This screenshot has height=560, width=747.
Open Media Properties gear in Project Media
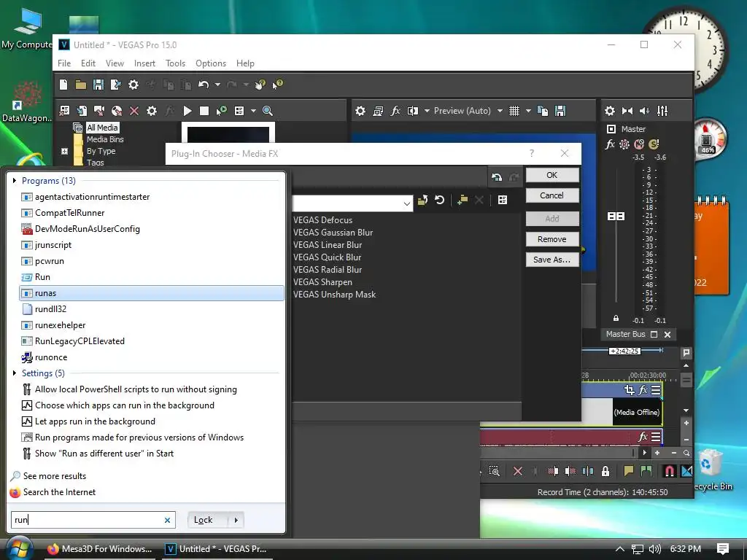(152, 111)
